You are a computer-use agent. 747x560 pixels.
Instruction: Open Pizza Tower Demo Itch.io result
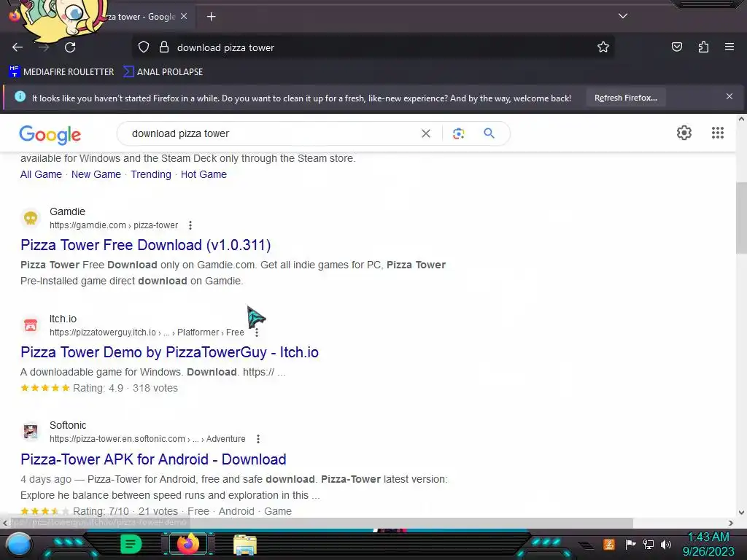tap(169, 352)
